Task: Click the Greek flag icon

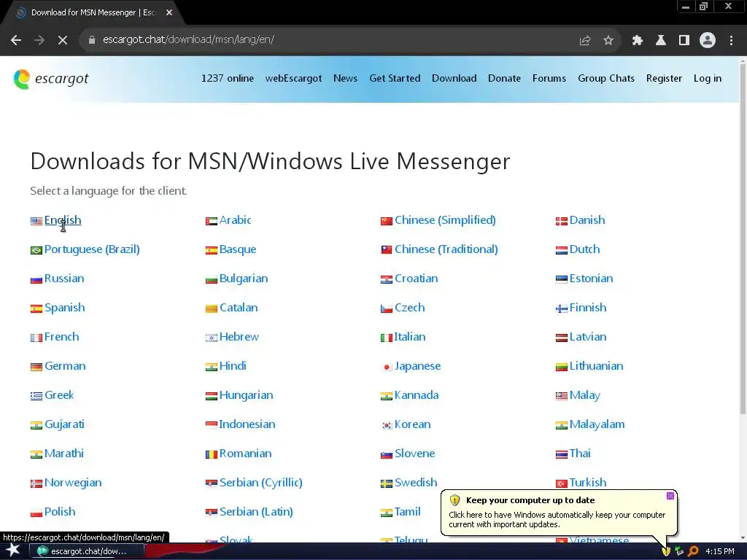Action: (36, 396)
